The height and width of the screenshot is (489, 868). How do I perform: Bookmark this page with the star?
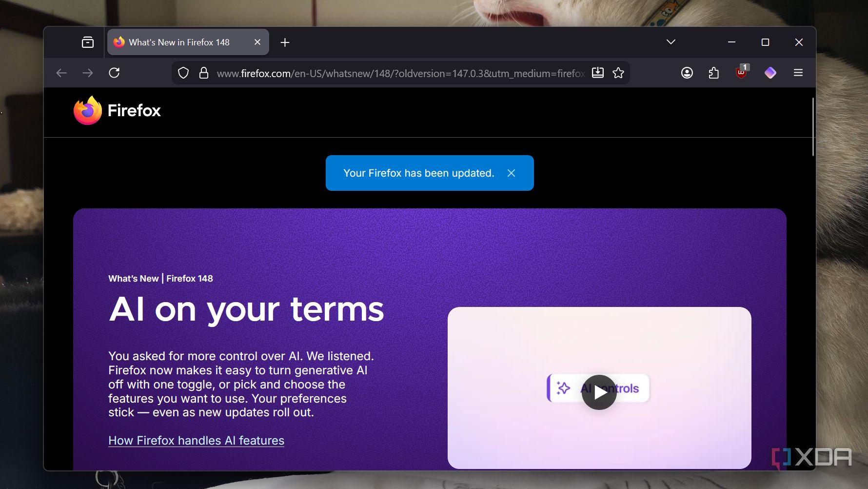[x=618, y=73]
